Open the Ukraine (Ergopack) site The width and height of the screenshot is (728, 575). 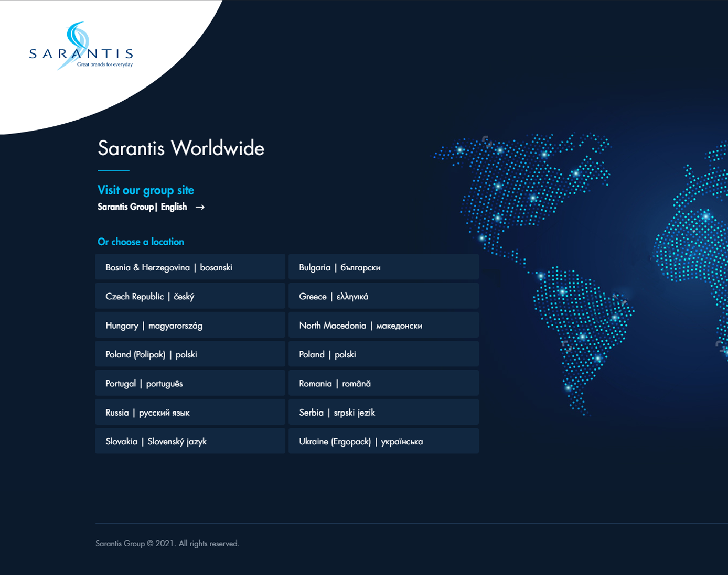(383, 441)
